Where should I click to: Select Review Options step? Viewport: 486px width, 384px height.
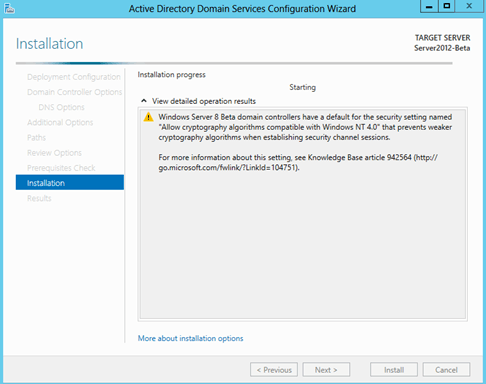[x=54, y=153]
